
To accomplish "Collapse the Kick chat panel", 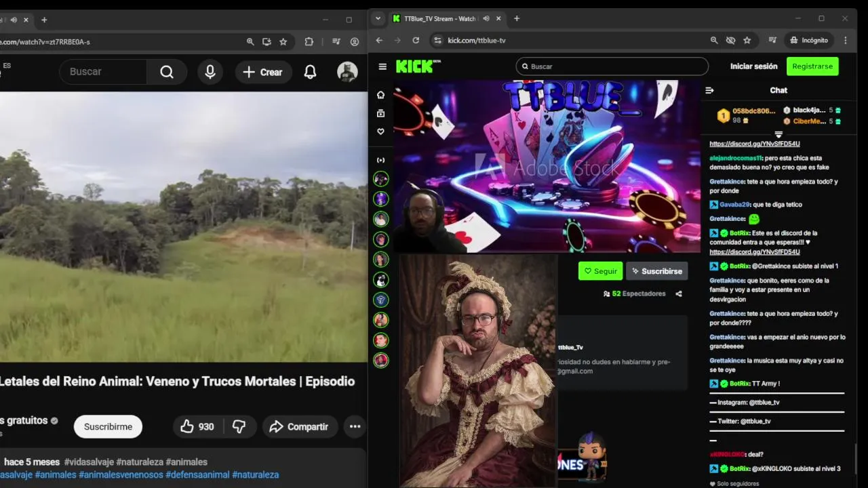I will click(x=710, y=90).
